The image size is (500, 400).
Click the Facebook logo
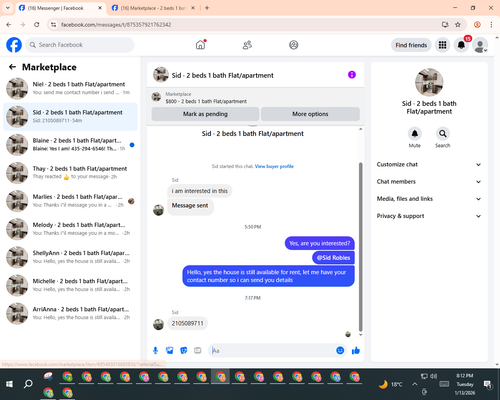click(14, 45)
